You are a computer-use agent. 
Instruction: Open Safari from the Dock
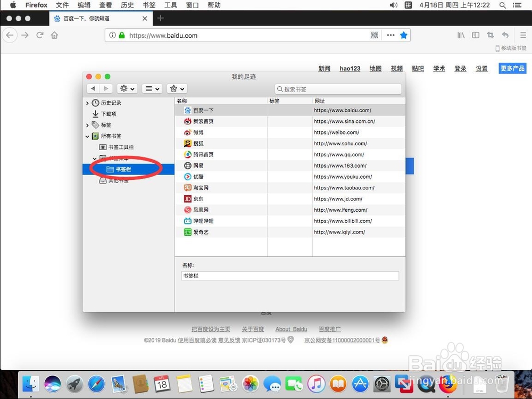(96, 384)
